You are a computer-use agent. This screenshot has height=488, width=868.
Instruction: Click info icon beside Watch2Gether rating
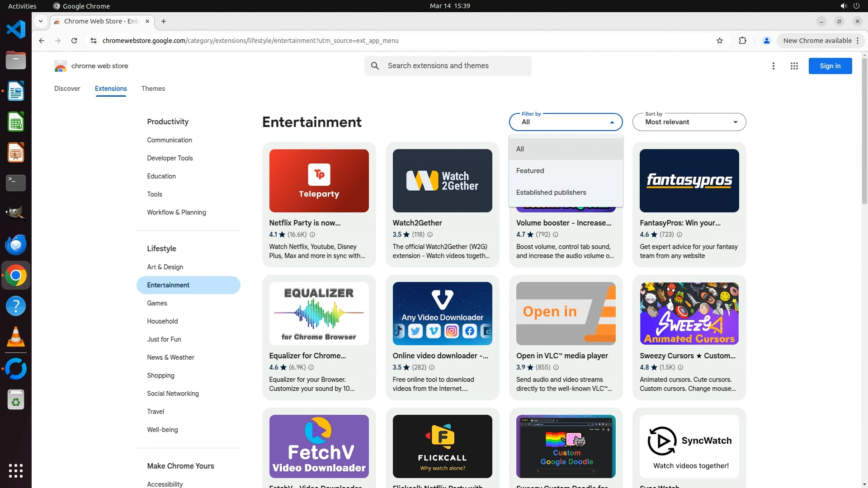430,235
